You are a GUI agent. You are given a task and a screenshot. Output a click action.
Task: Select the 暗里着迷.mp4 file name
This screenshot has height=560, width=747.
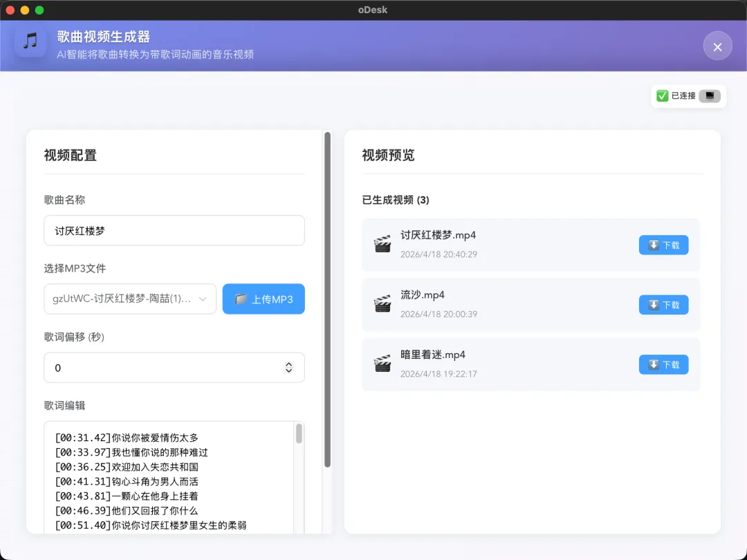point(433,355)
